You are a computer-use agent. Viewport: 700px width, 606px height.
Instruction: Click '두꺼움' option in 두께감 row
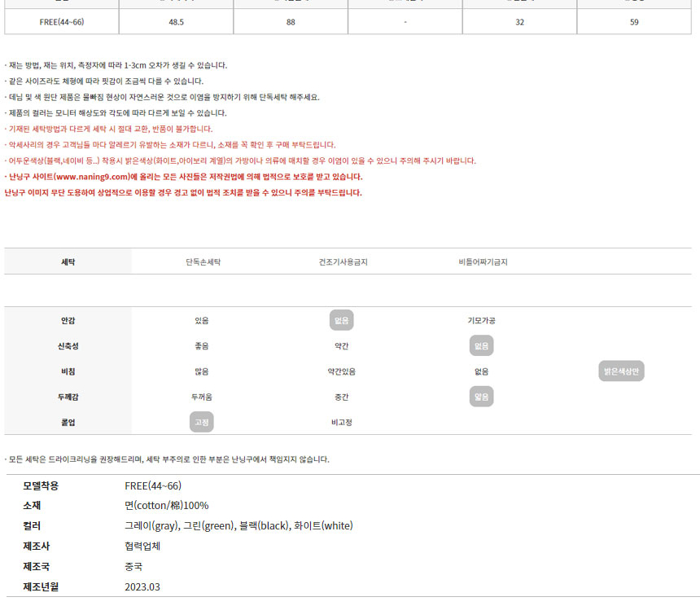click(202, 397)
